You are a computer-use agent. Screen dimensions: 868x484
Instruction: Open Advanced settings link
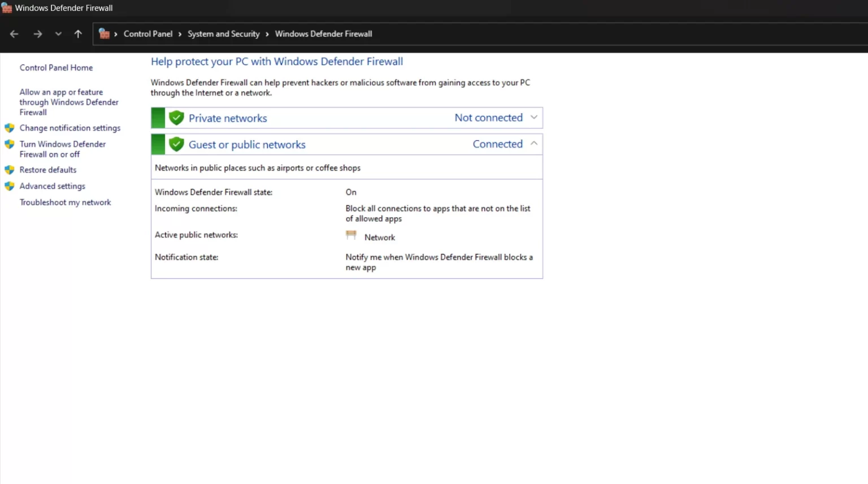[53, 186]
